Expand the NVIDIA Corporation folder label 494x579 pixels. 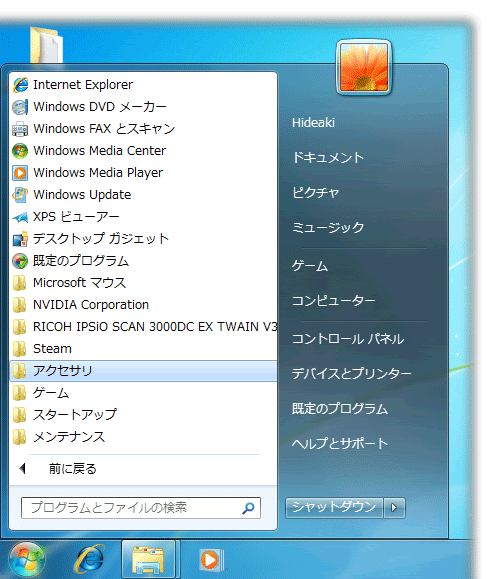[91, 305]
